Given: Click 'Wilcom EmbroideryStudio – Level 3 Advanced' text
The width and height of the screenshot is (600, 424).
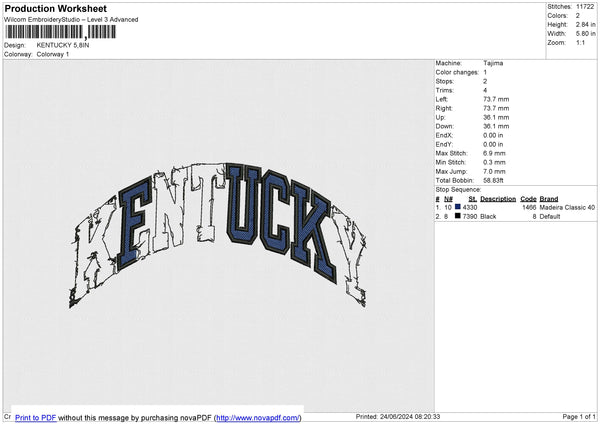Looking at the screenshot, I should pos(71,20).
